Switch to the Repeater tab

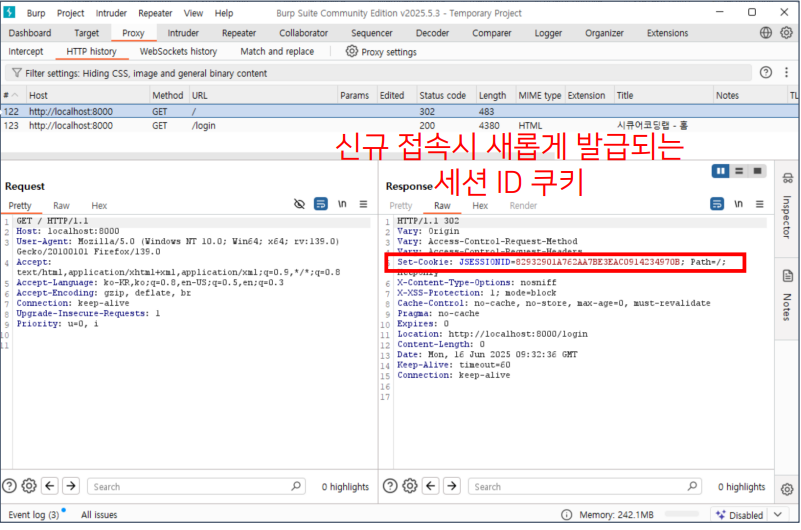coord(239,33)
